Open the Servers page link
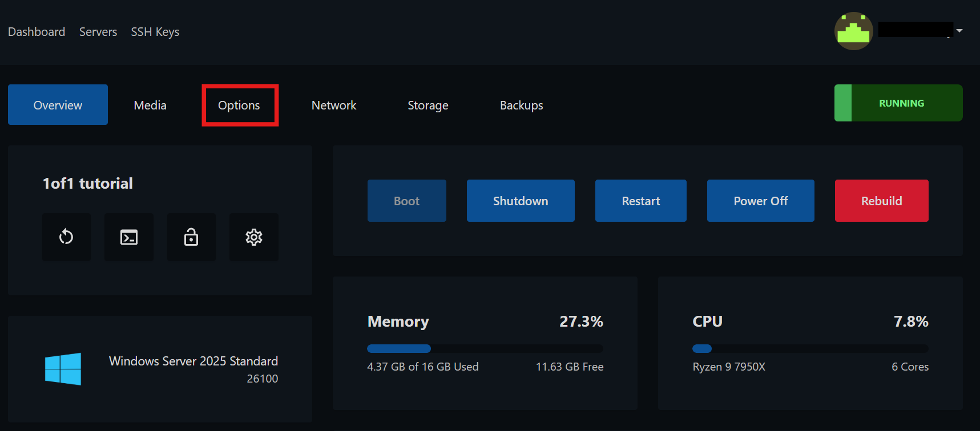The height and width of the screenshot is (431, 980). coord(98,32)
